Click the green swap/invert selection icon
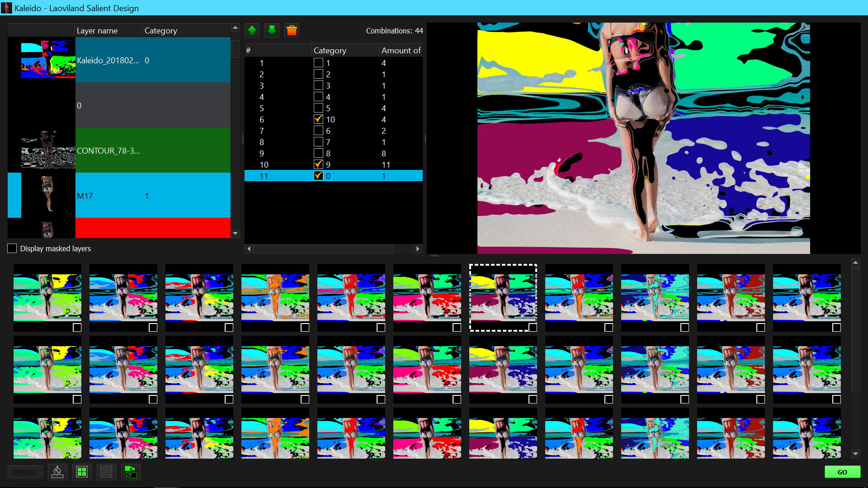 click(x=131, y=472)
